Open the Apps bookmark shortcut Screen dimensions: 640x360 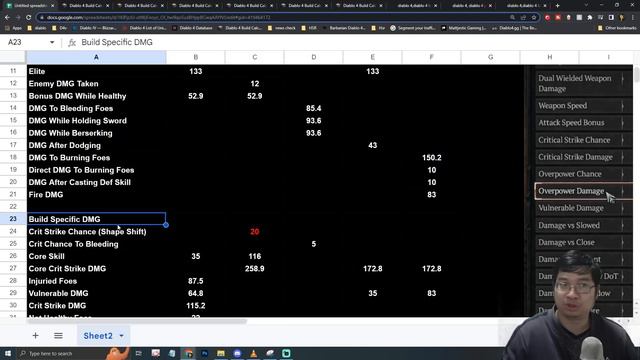[13, 28]
